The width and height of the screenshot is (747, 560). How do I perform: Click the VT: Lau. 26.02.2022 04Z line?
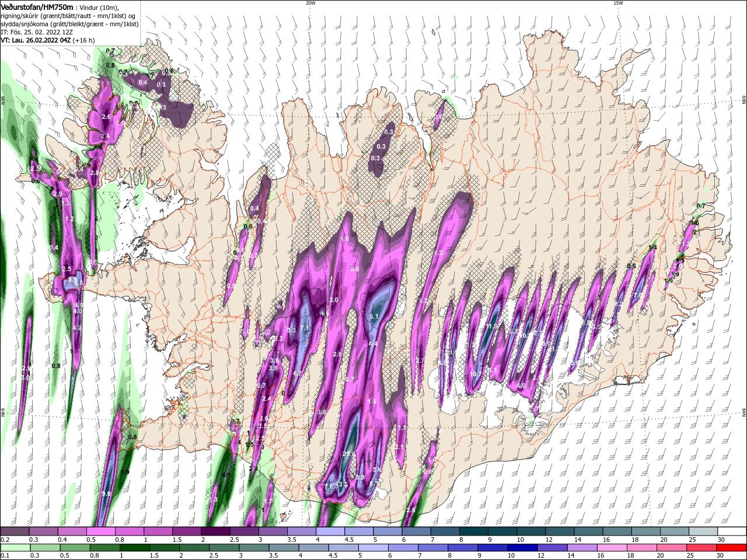coord(48,40)
